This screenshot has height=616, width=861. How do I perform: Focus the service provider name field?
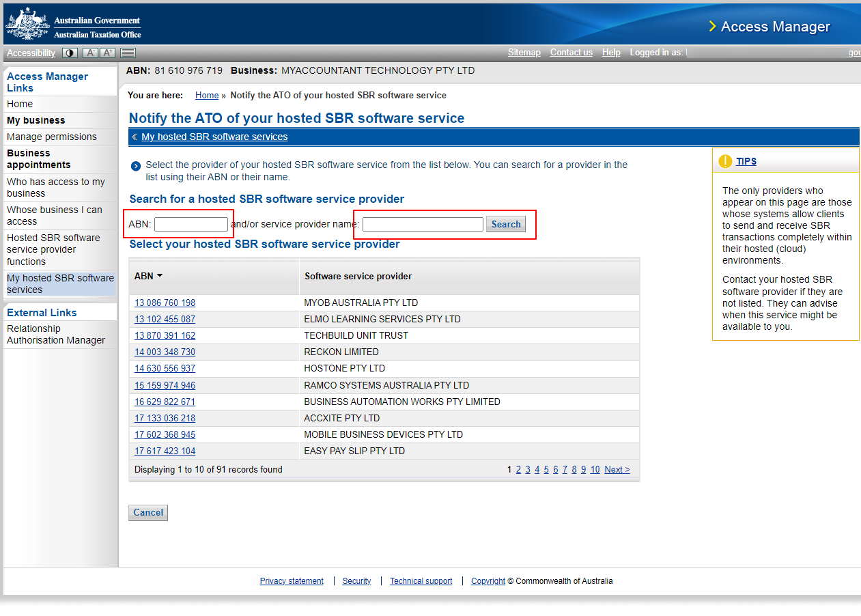coord(423,224)
